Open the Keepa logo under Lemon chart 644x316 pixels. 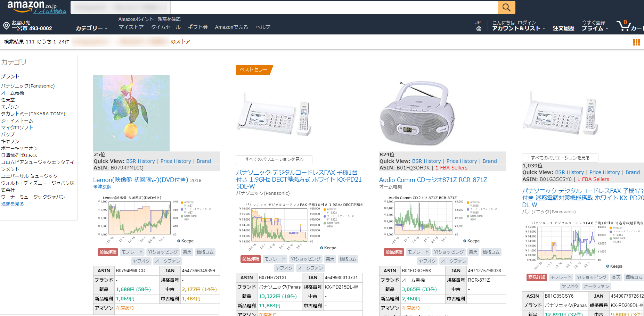[185, 241]
